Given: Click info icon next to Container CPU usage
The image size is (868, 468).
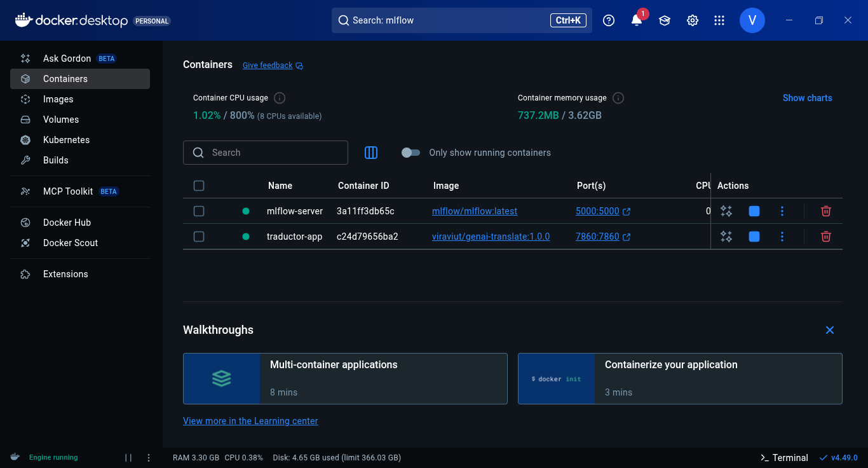Looking at the screenshot, I should 280,98.
